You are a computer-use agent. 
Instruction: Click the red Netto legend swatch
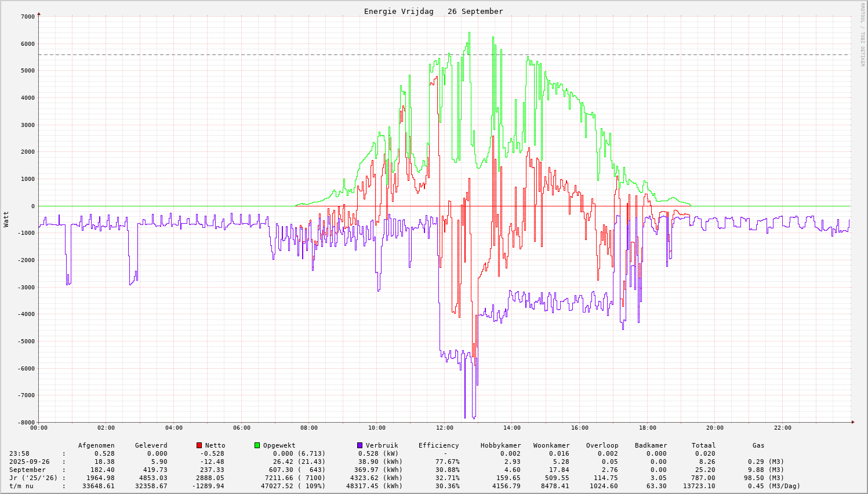pos(199,445)
